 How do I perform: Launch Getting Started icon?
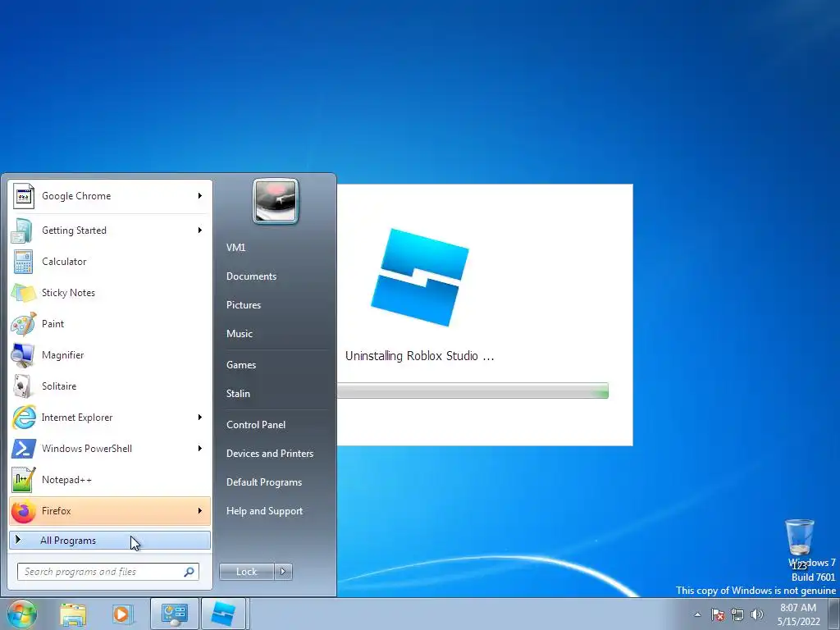coord(24,231)
